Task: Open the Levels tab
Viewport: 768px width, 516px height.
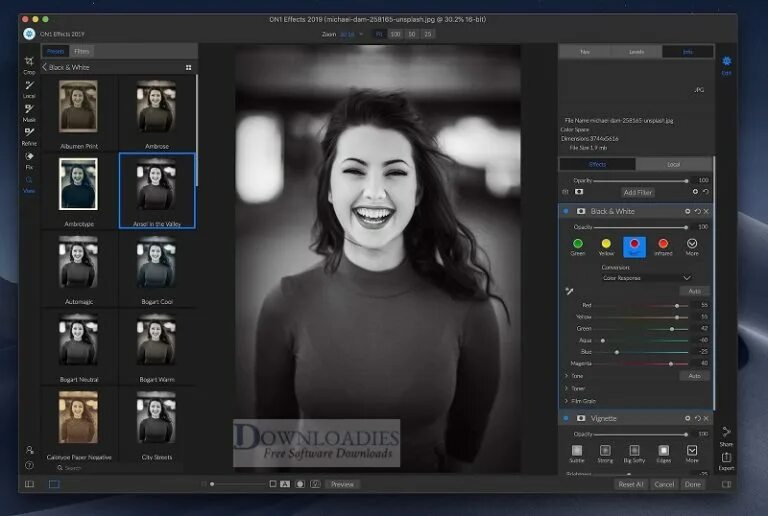Action: [636, 51]
